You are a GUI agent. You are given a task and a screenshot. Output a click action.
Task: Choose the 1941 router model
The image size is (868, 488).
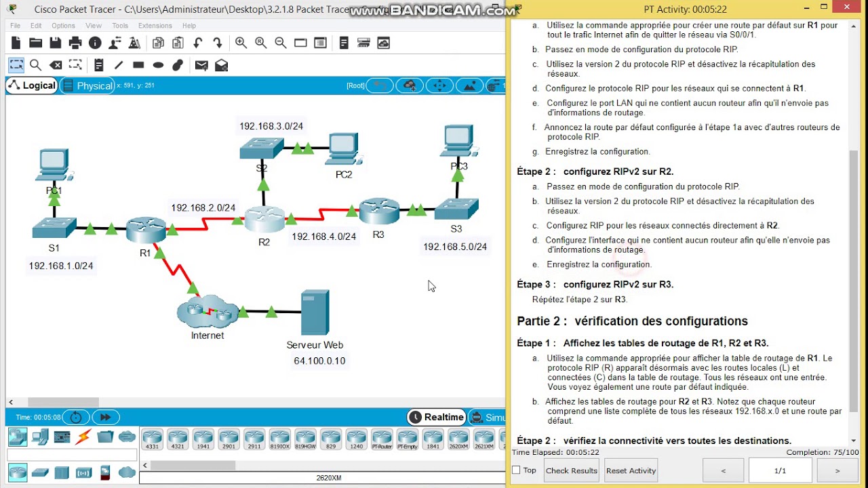203,439
